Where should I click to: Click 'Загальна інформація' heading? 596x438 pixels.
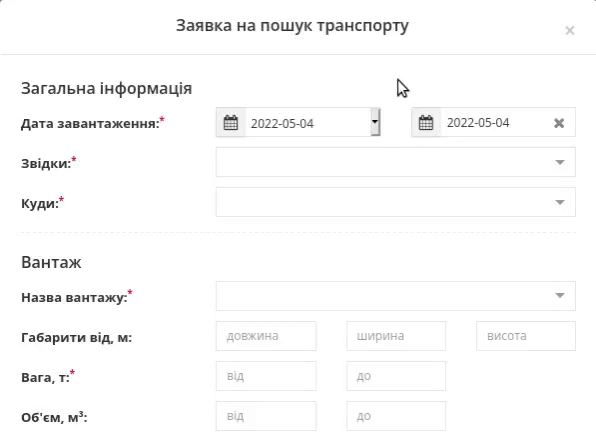click(x=106, y=89)
